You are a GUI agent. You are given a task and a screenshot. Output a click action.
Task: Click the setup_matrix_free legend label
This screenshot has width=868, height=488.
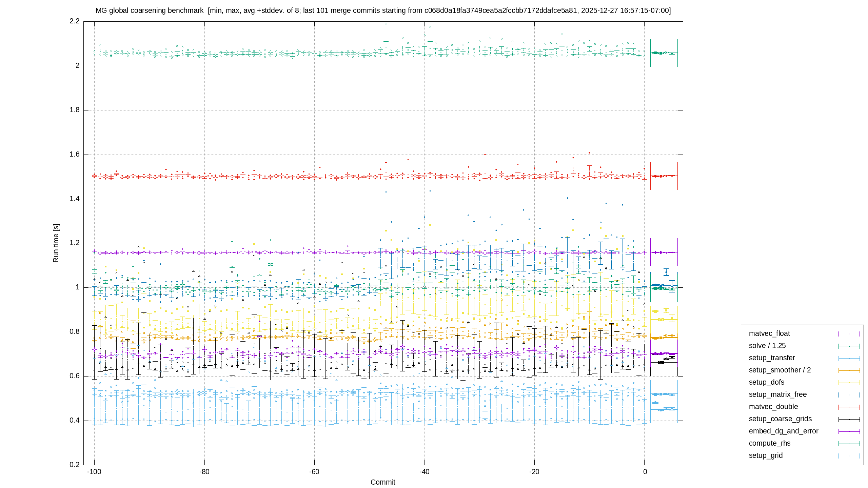point(777,394)
